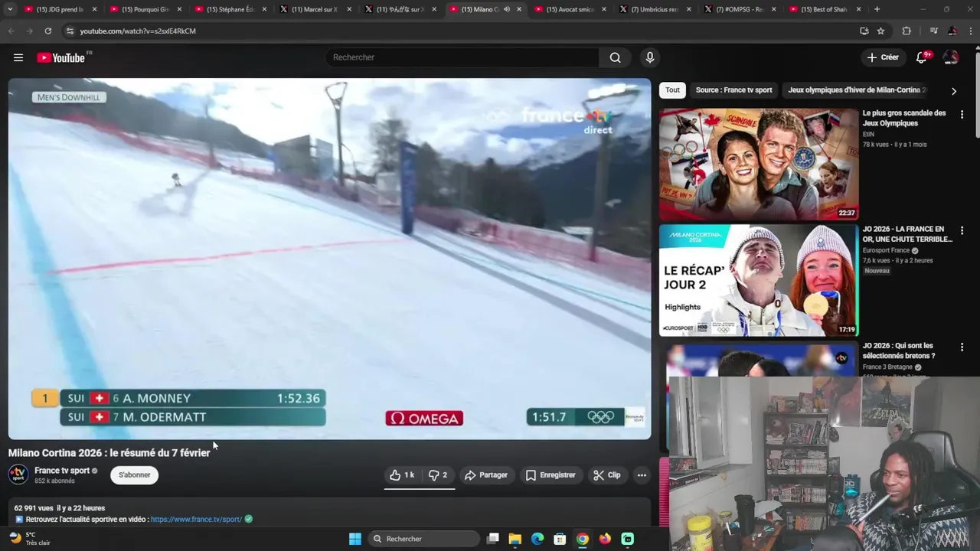Viewport: 980px width, 551px height.
Task: Click the Chrome taskbar icon
Action: coord(583,539)
